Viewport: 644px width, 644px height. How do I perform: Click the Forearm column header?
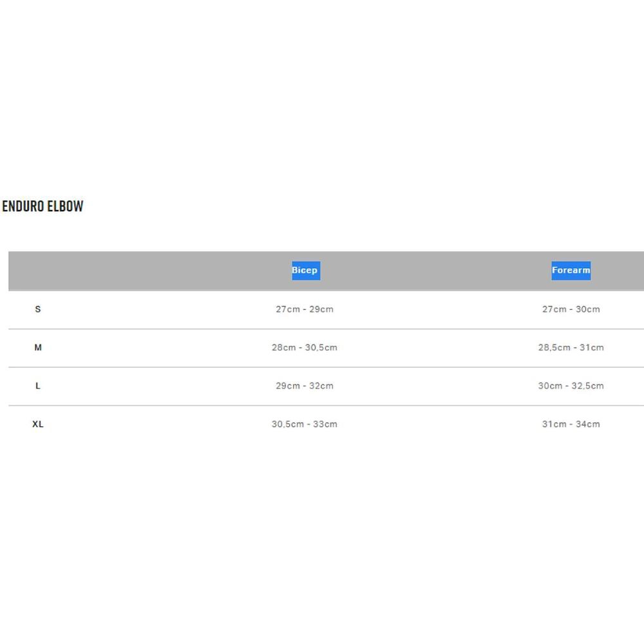pos(571,270)
